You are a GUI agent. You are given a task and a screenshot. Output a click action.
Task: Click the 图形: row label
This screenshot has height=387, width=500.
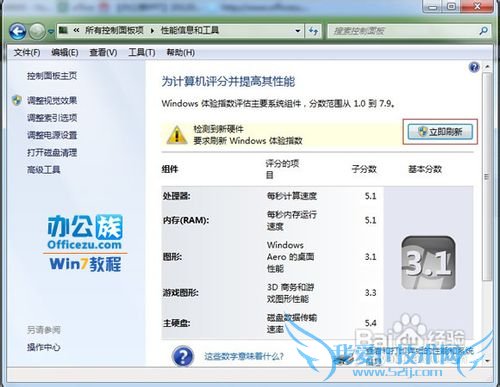click(172, 257)
